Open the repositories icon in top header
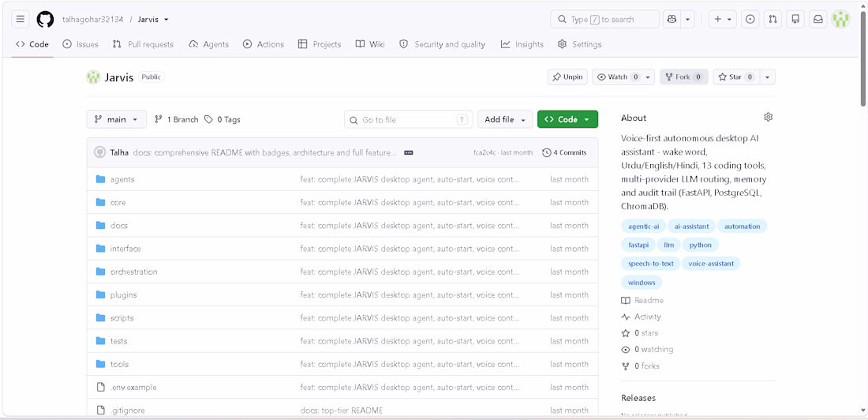Viewport: 868px width, 420px height. pyautogui.click(x=795, y=20)
